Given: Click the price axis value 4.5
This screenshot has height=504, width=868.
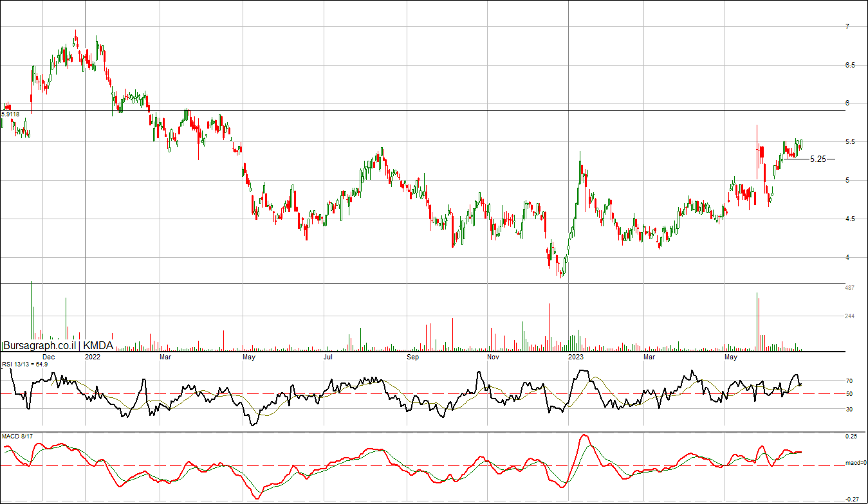Looking at the screenshot, I should (851, 219).
